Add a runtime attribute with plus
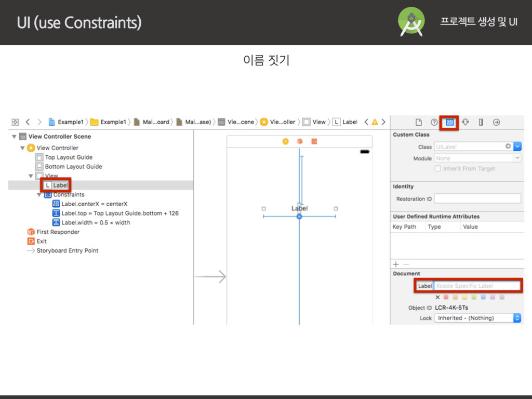 tap(396, 264)
